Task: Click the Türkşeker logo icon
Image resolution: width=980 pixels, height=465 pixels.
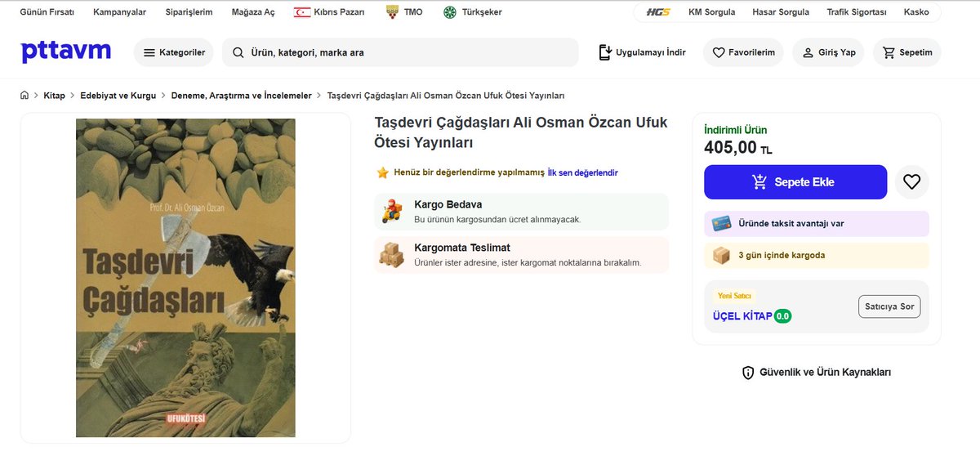Action: [449, 12]
